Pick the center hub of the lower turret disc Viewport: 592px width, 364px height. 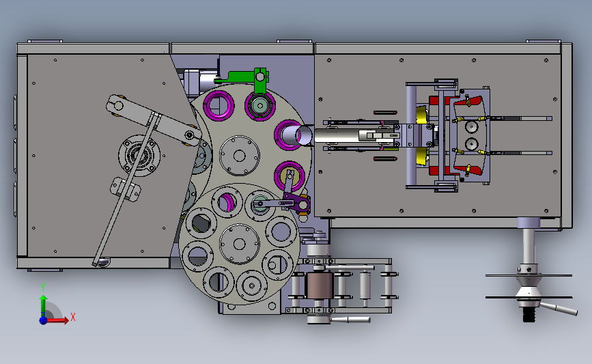pyautogui.click(x=240, y=244)
